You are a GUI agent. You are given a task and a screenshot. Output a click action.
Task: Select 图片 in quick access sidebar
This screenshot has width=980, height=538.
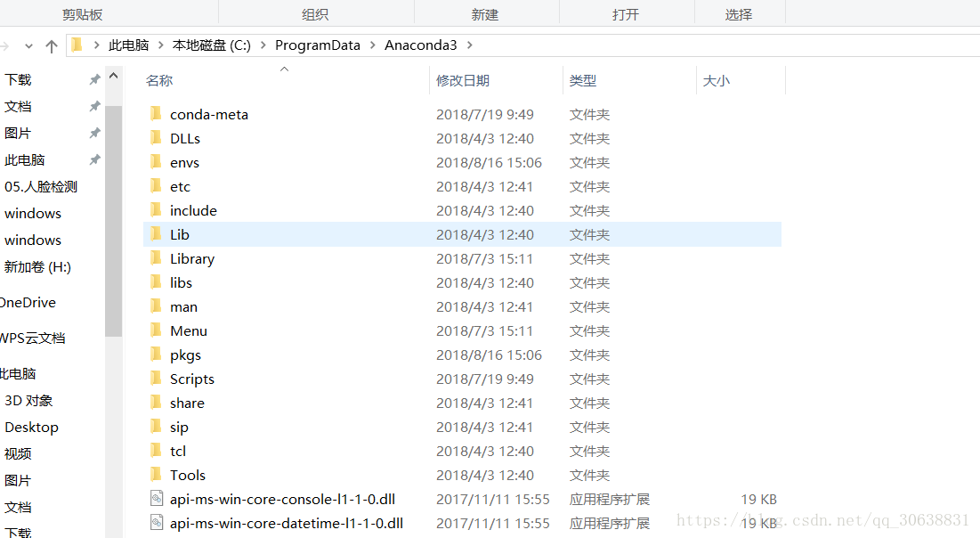pyautogui.click(x=18, y=134)
